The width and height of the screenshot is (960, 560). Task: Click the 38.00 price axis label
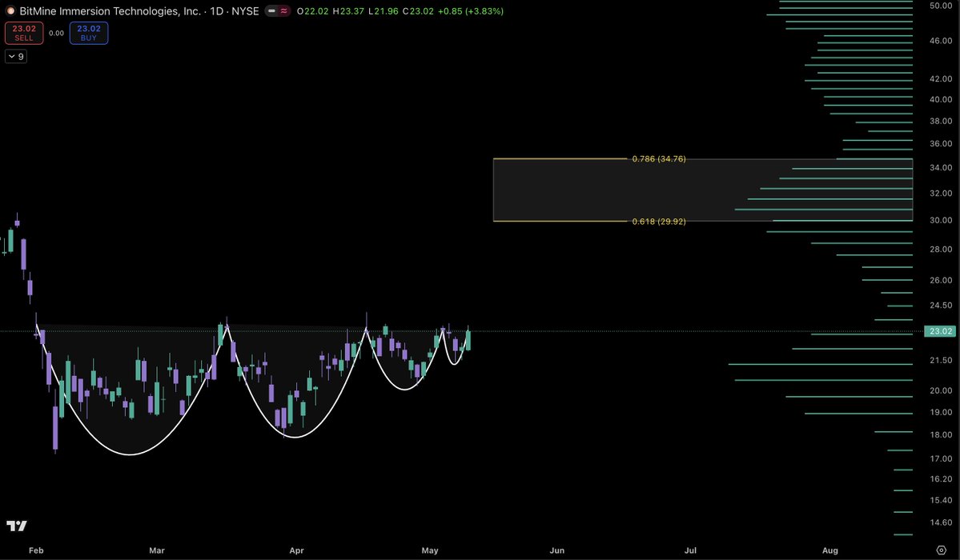(941, 121)
